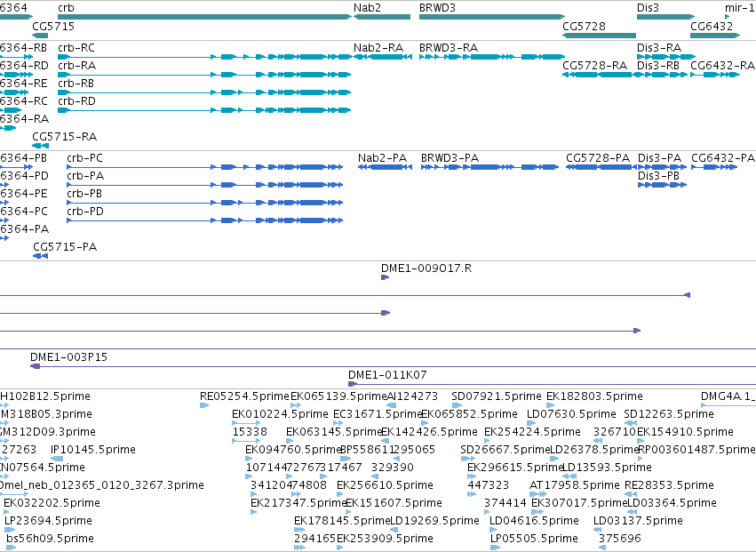Click the LP05505.5prime EST marker

pyautogui.click(x=495, y=548)
